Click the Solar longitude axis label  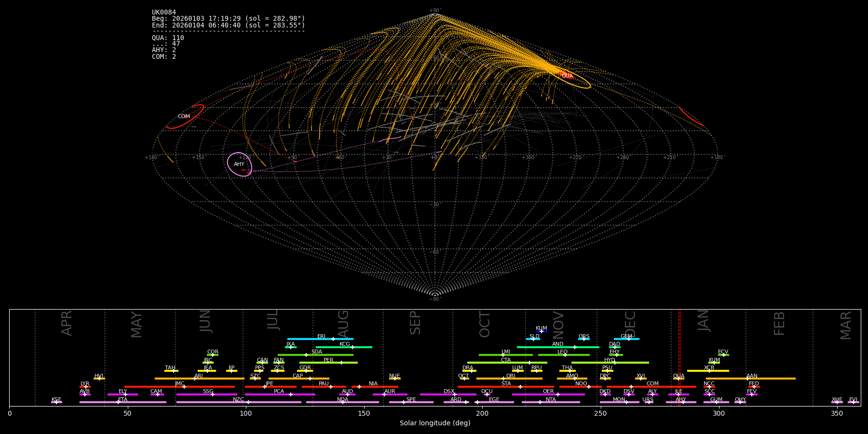coord(434,423)
